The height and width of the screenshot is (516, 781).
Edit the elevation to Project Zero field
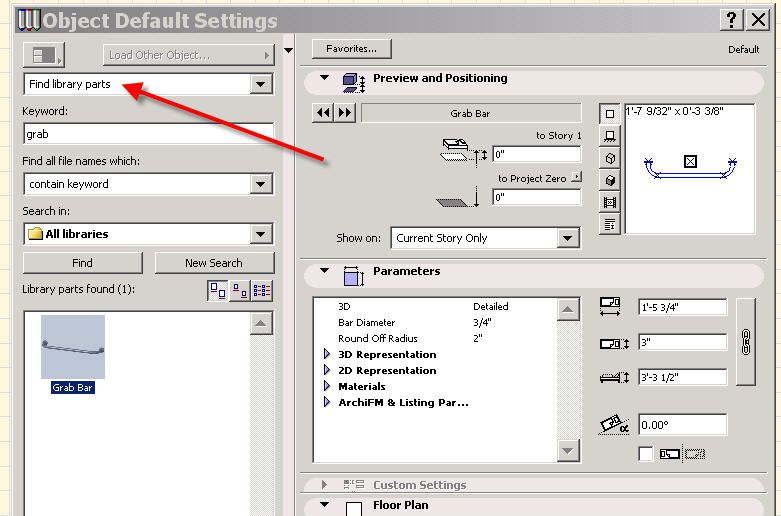coord(536,197)
